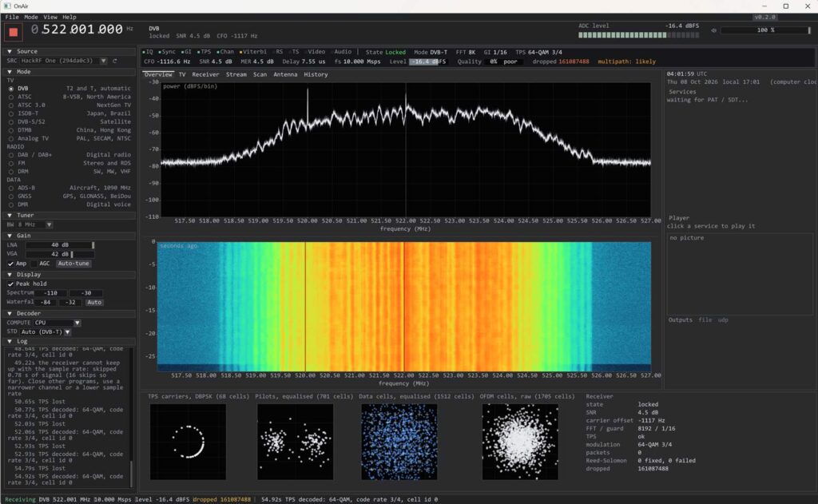
Task: Adjust the LNA 40 dB gain slider
Action: pos(60,245)
